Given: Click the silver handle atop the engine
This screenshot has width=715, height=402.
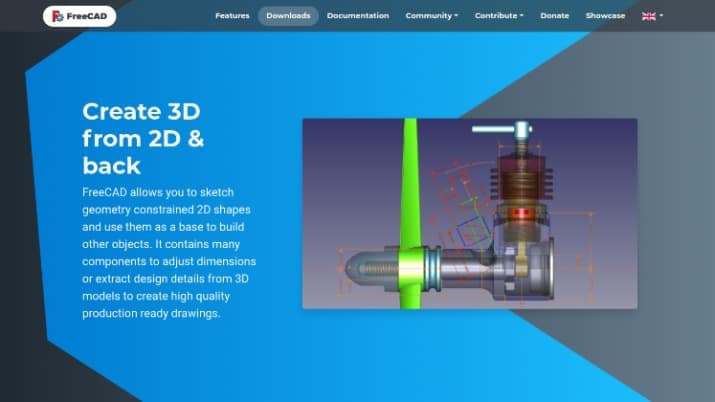Looking at the screenshot, I should [x=497, y=128].
